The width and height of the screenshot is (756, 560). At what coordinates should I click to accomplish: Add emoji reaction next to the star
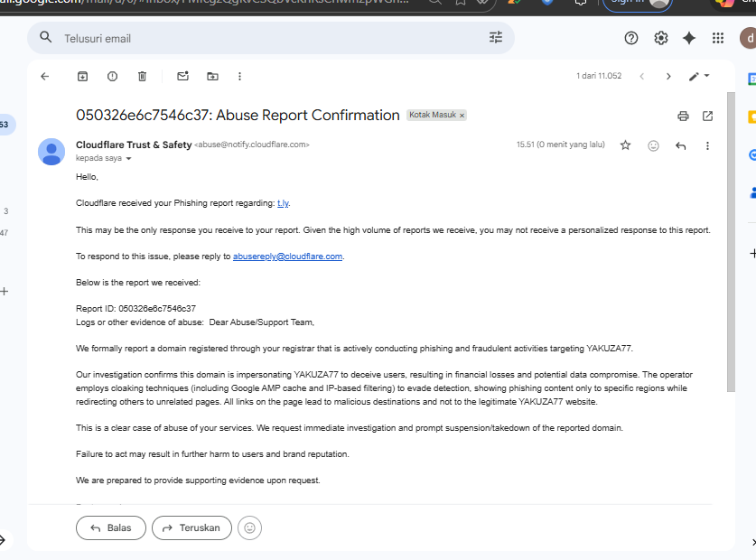coord(653,145)
